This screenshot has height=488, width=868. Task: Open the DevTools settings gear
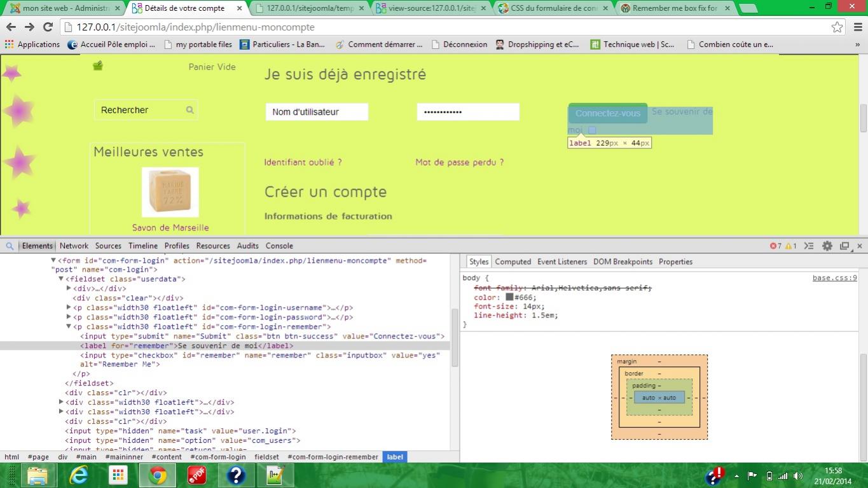tap(827, 246)
